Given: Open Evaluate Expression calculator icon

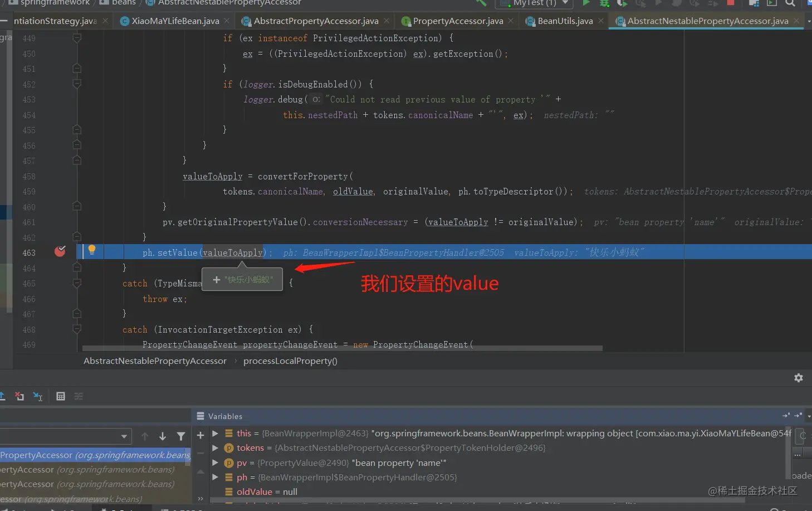Looking at the screenshot, I should 61,396.
